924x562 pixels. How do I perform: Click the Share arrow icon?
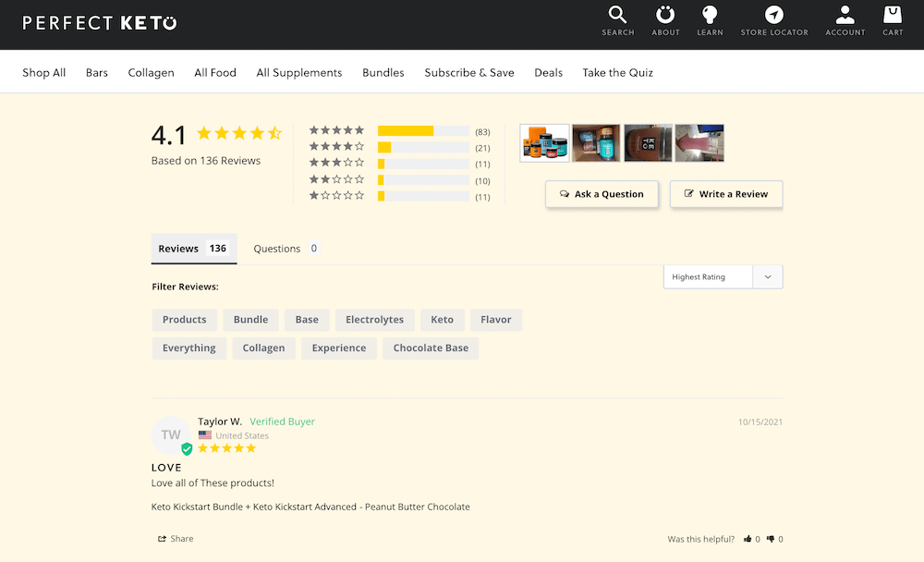point(162,538)
